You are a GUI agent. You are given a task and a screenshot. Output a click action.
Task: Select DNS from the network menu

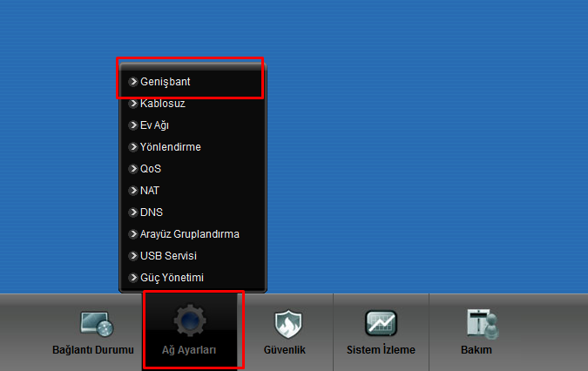(x=151, y=212)
